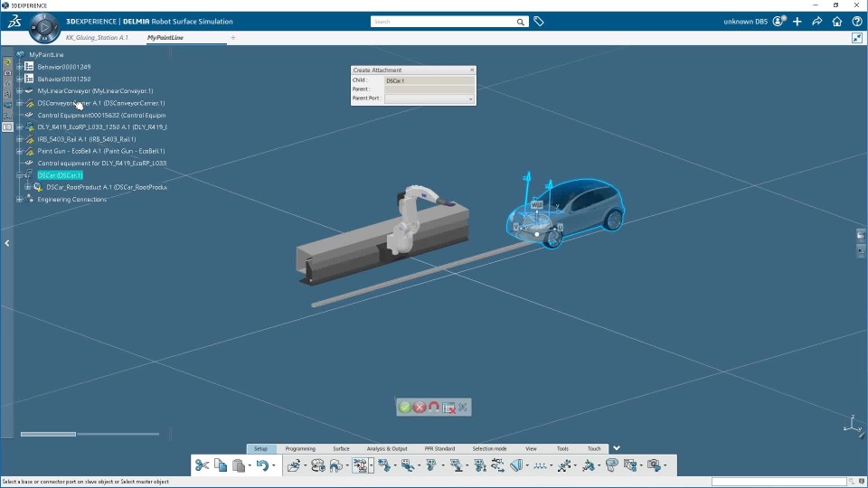Select DSConveyorCarrier A.1 in tree
The height and width of the screenshot is (488, 868).
click(x=101, y=103)
